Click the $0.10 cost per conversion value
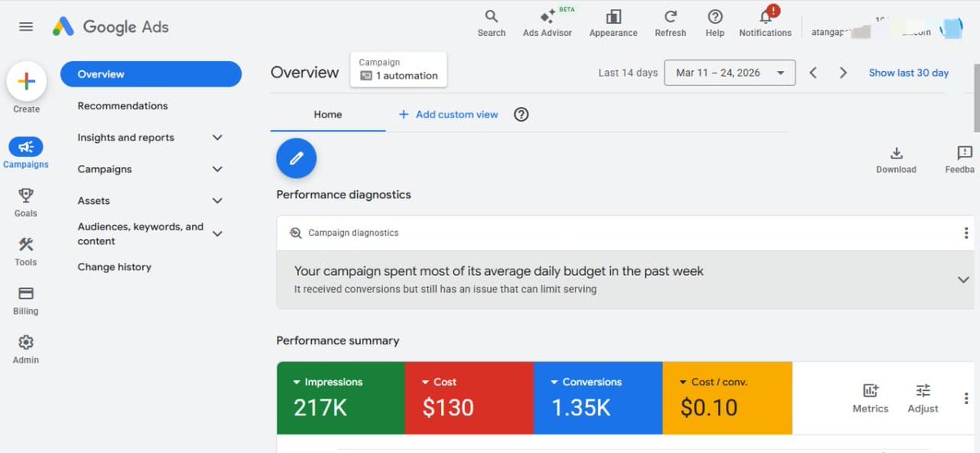The image size is (980, 453). click(x=708, y=407)
